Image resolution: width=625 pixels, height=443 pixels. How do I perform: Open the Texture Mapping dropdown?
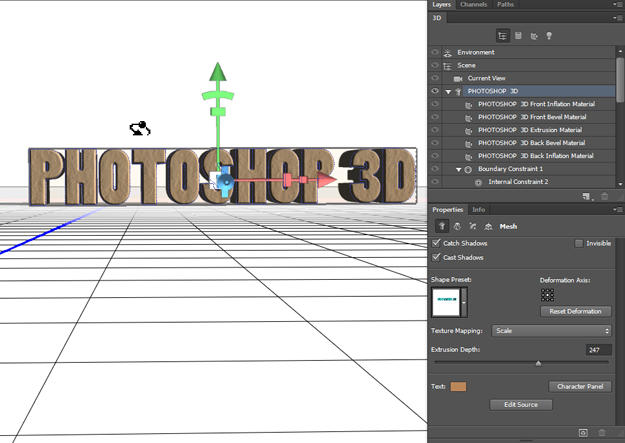pos(550,330)
